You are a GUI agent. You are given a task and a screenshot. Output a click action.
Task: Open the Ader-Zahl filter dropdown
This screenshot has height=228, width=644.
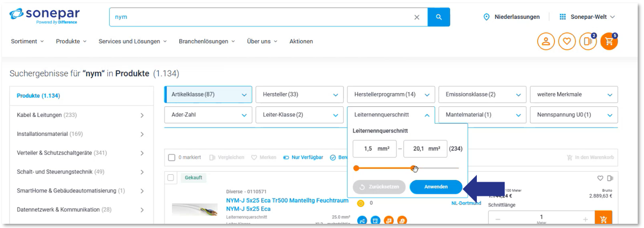(208, 115)
